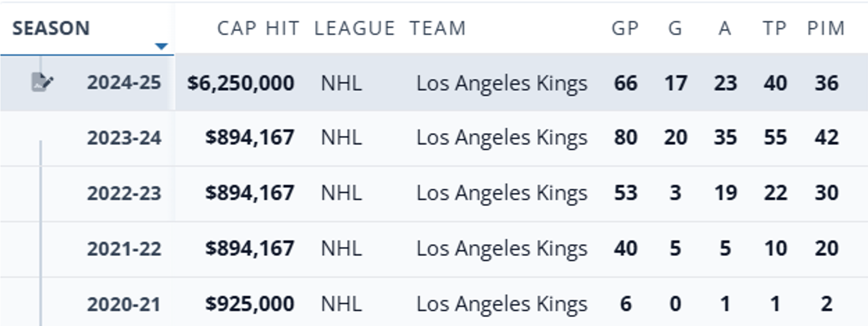
Task: Toggle the SEASON sort arrow
Action: [161, 46]
